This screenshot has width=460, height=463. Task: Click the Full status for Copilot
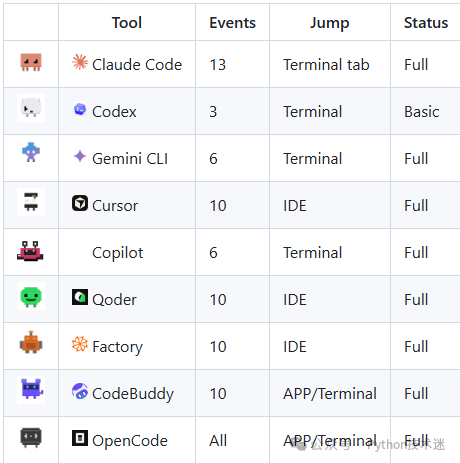(x=416, y=253)
